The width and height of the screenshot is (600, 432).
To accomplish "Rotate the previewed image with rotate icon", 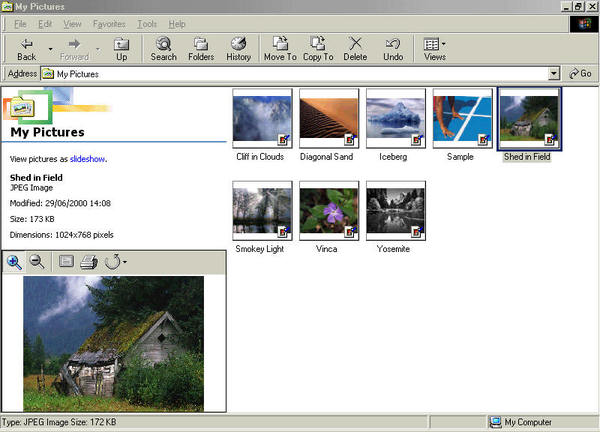I will point(112,262).
